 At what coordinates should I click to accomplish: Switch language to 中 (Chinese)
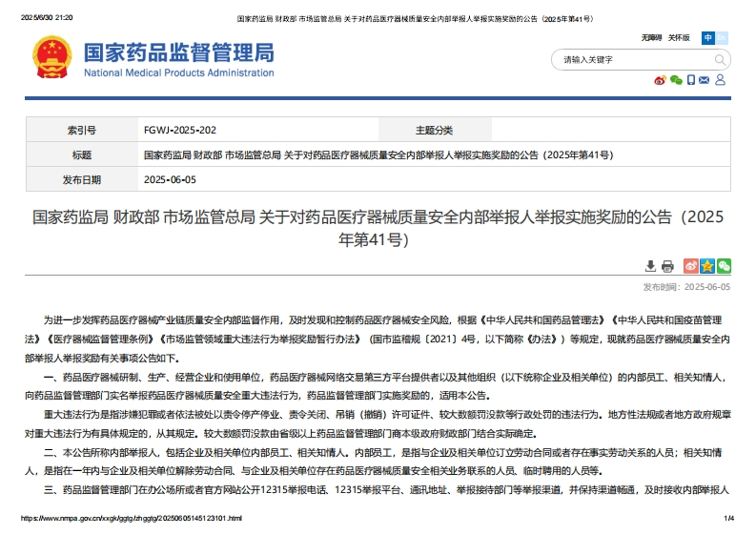coord(708,38)
